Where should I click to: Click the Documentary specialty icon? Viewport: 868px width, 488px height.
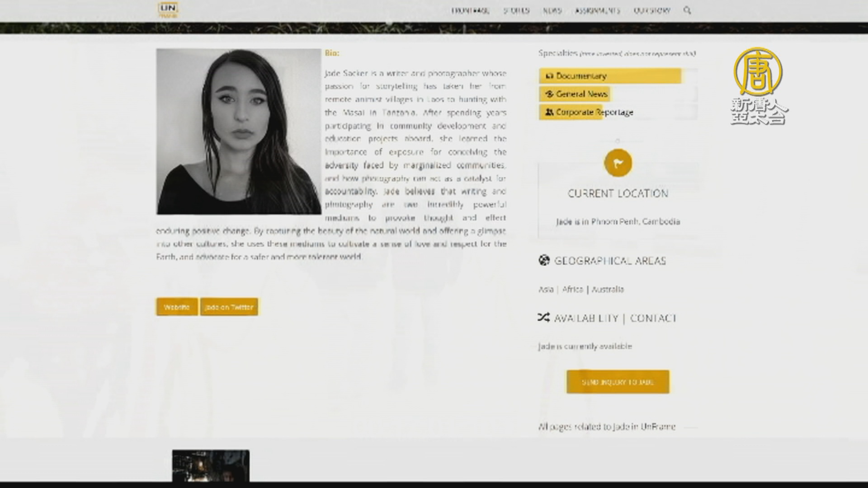coord(549,76)
